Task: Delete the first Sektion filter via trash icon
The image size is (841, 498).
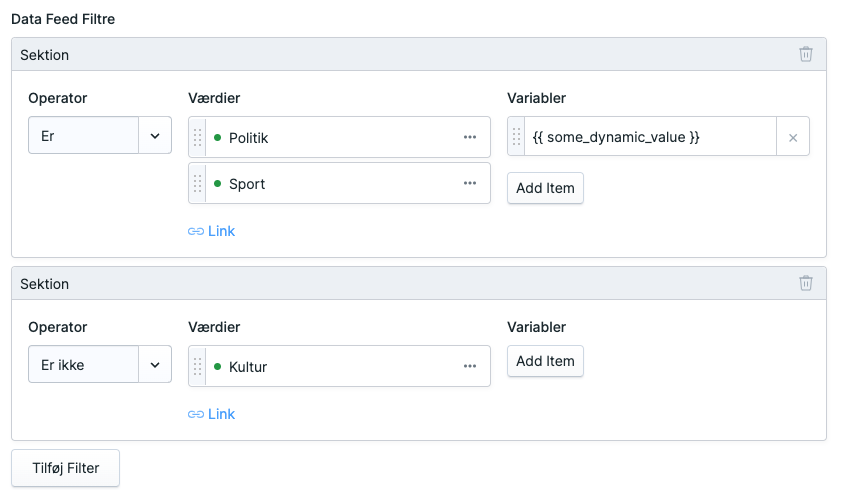Action: coord(806,55)
